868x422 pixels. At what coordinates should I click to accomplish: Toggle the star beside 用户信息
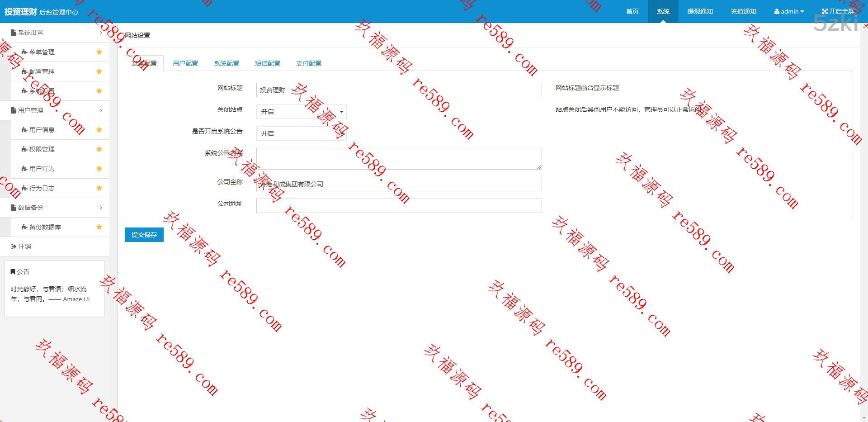click(x=99, y=130)
